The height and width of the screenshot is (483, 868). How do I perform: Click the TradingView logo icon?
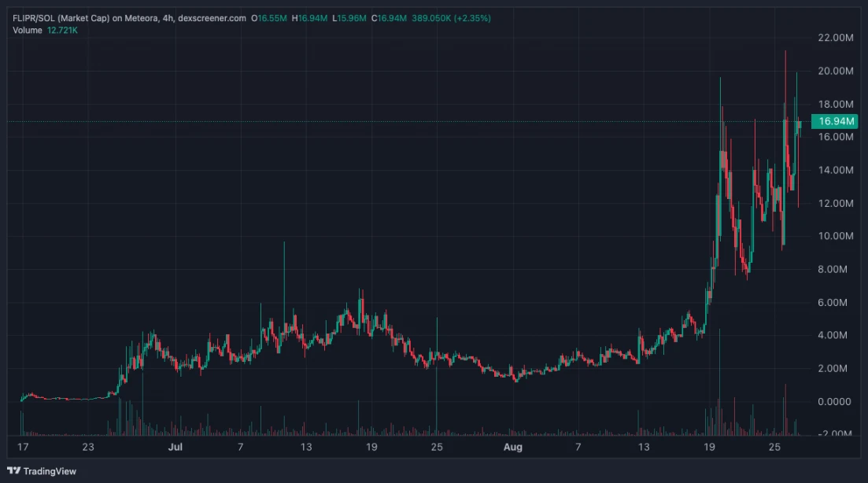pyautogui.click(x=15, y=470)
